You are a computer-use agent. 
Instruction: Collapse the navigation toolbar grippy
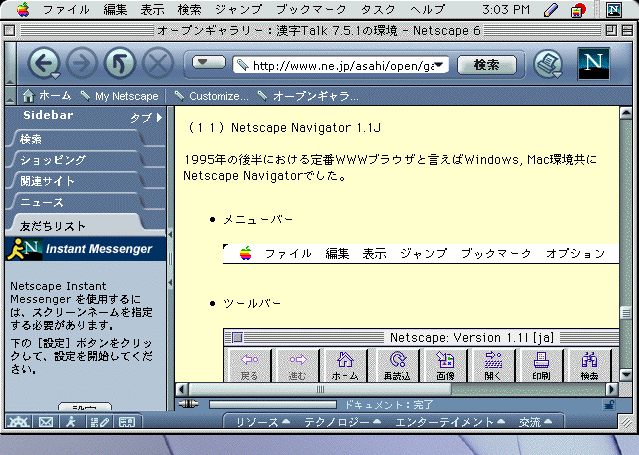tap(11, 64)
